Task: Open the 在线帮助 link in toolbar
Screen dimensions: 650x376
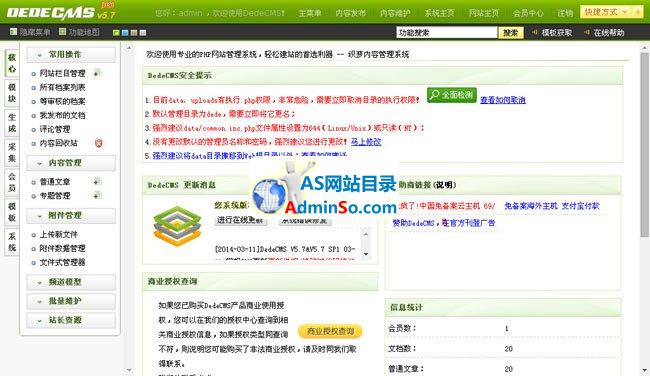Action: [609, 33]
